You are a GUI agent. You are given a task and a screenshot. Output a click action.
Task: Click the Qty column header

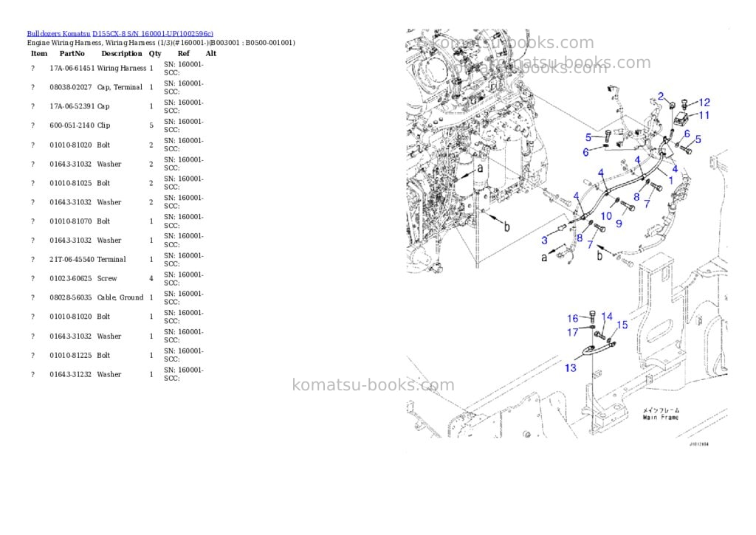point(155,53)
